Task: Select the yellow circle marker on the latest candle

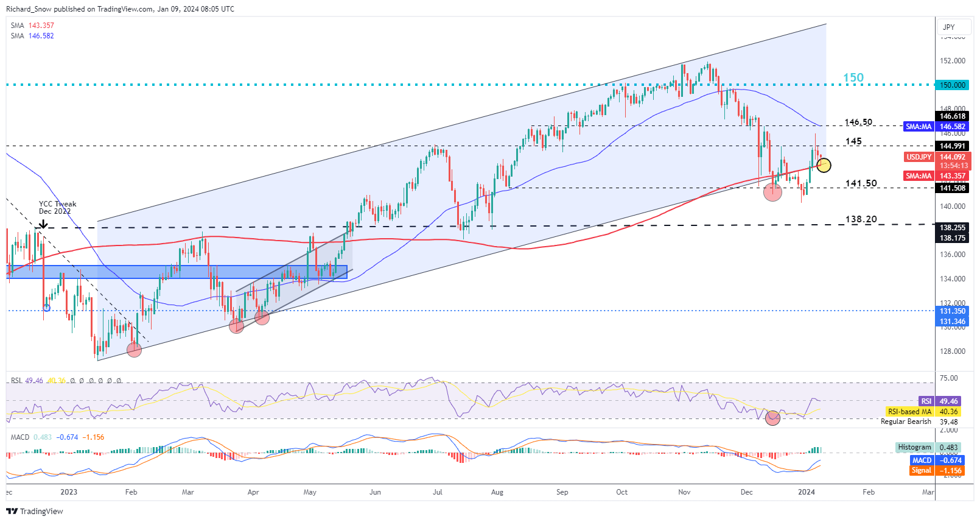Action: coord(824,164)
